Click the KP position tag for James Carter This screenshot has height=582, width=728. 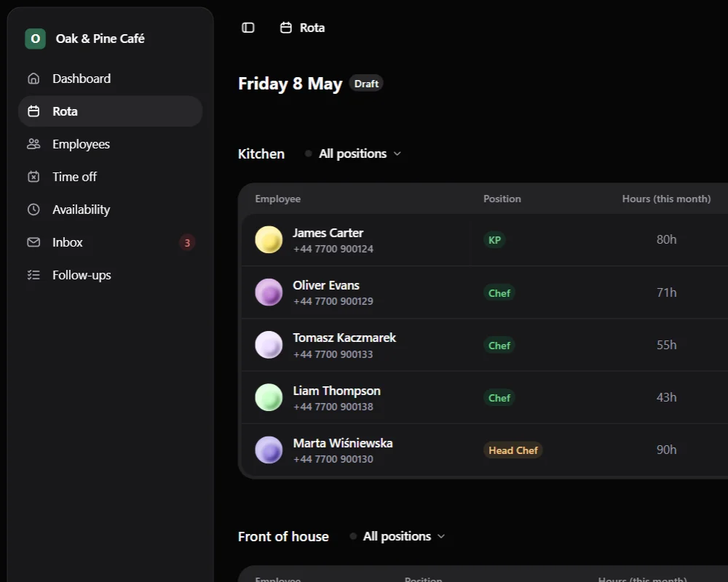(x=494, y=240)
